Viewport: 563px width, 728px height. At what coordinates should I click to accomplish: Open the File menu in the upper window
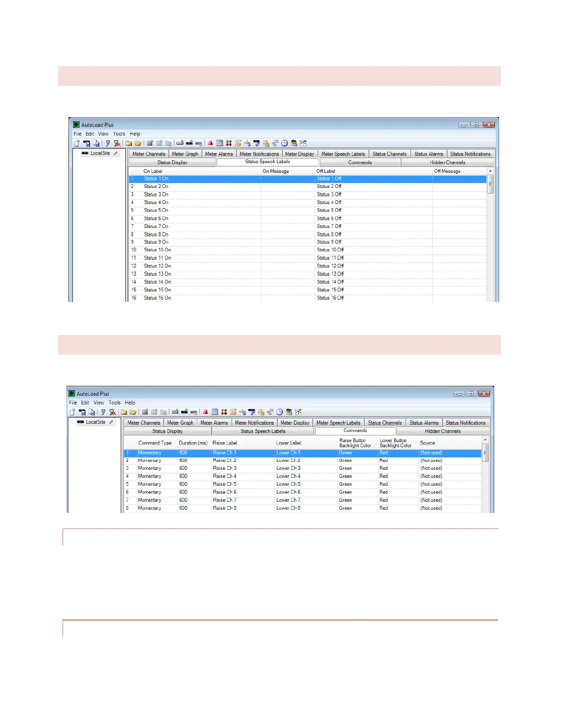78,134
